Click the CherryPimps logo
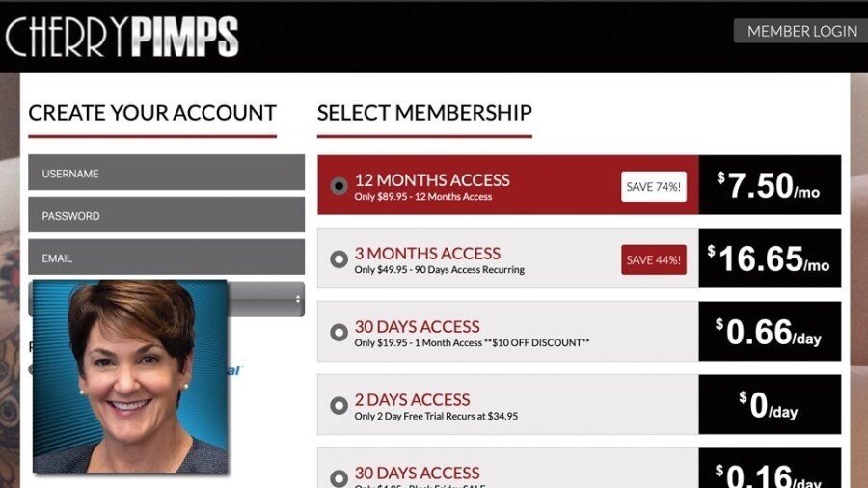Image resolution: width=868 pixels, height=488 pixels. [x=122, y=37]
